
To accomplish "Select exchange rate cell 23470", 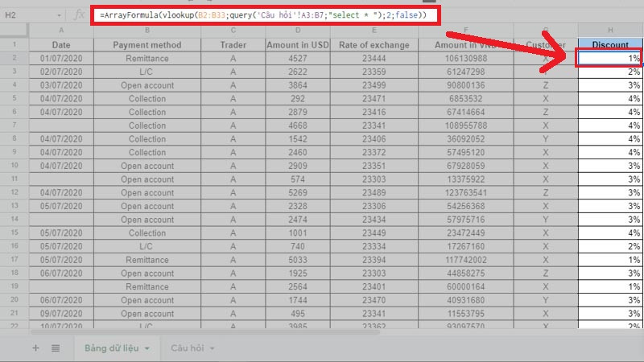I will point(374,300).
